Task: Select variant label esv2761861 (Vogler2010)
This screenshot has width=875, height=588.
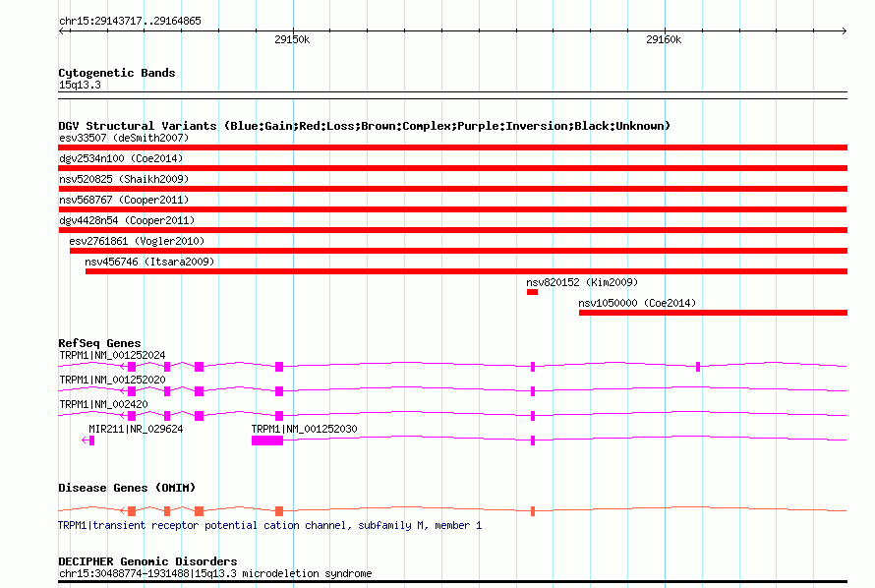Action: (x=137, y=241)
